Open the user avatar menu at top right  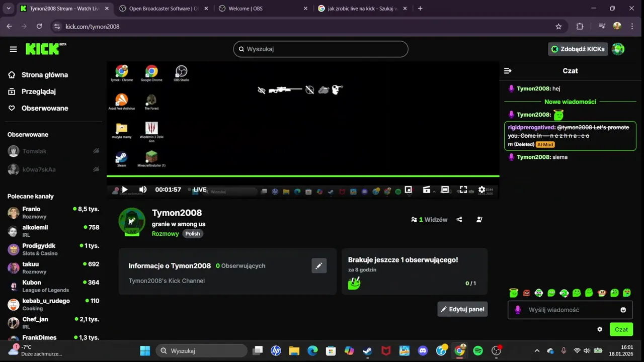click(x=618, y=49)
